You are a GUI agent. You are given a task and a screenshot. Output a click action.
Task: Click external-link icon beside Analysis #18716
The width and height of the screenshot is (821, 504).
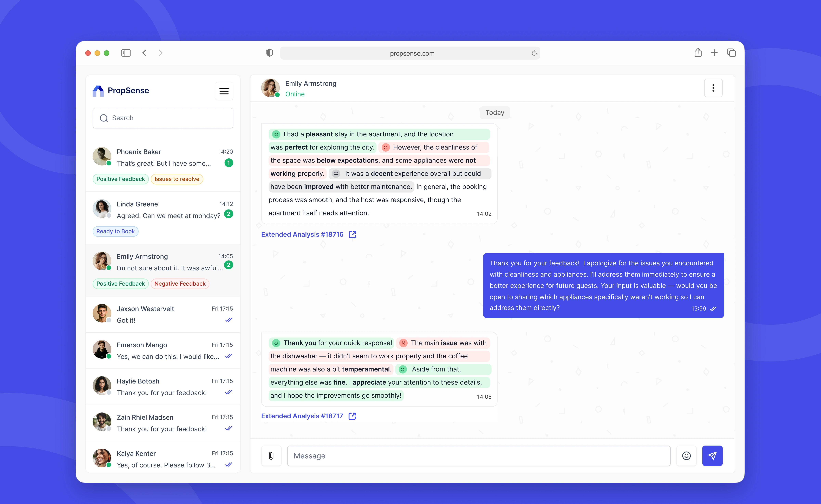pos(353,234)
